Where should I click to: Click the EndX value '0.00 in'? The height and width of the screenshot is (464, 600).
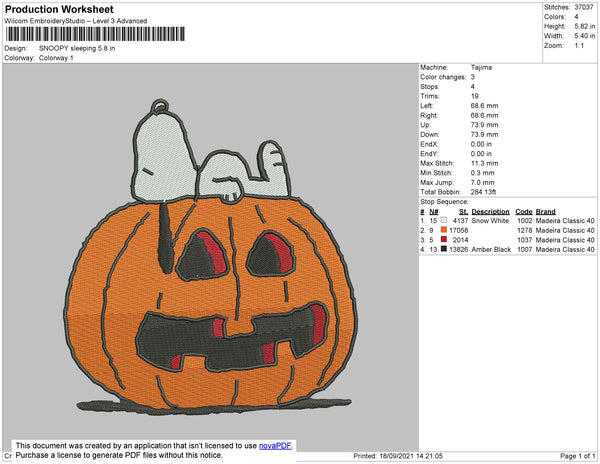click(481, 144)
